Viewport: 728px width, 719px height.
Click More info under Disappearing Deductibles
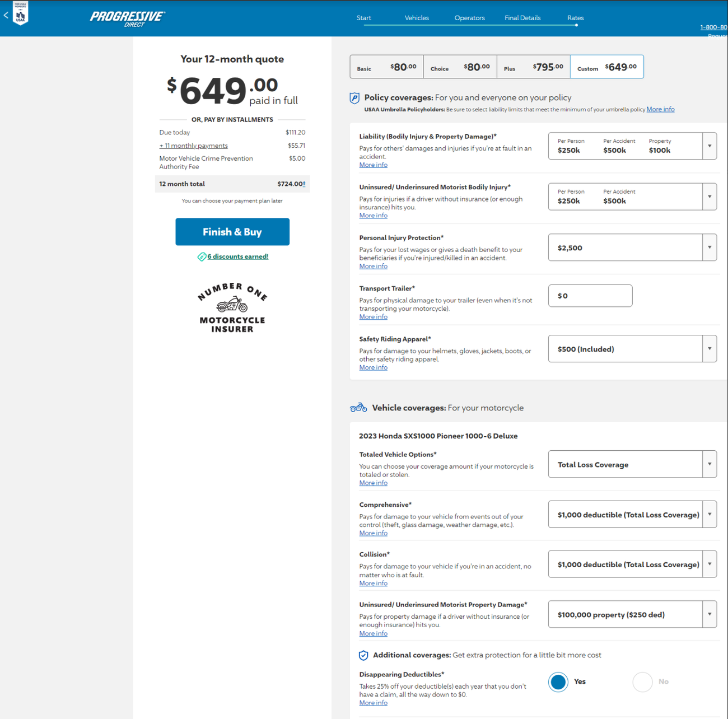tap(374, 703)
